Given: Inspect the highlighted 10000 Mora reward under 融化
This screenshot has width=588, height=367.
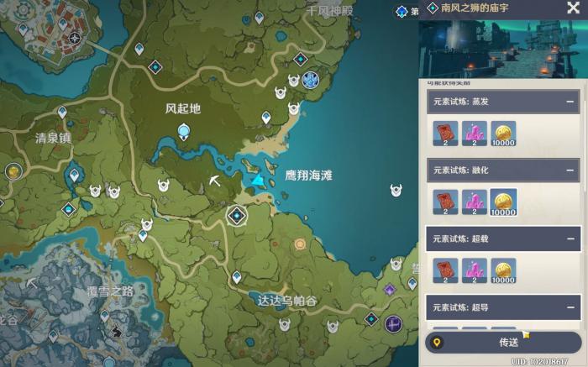Looking at the screenshot, I should tap(503, 202).
